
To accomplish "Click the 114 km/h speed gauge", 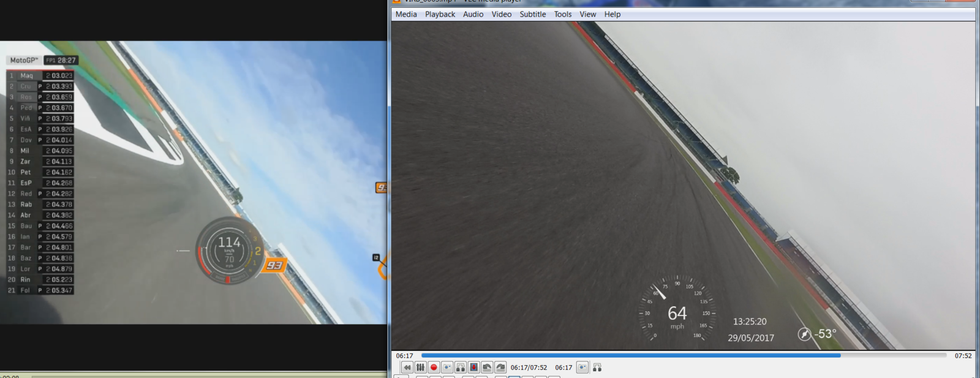I will click(x=230, y=251).
